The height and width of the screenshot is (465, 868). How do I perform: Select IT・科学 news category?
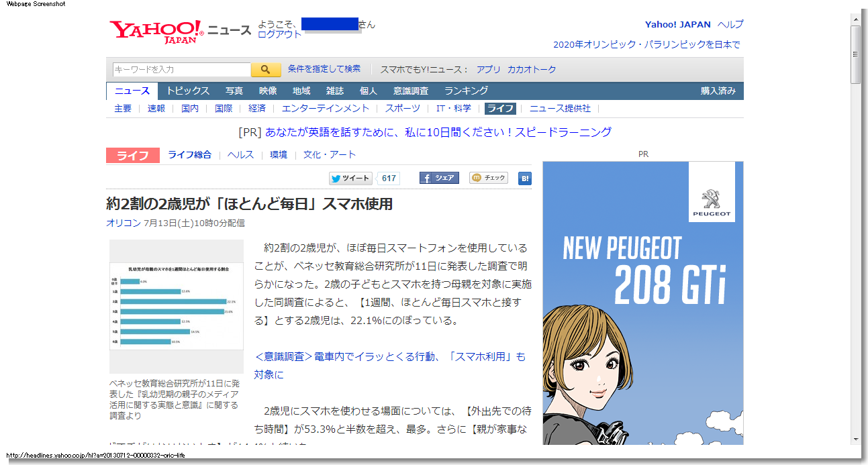pos(454,109)
